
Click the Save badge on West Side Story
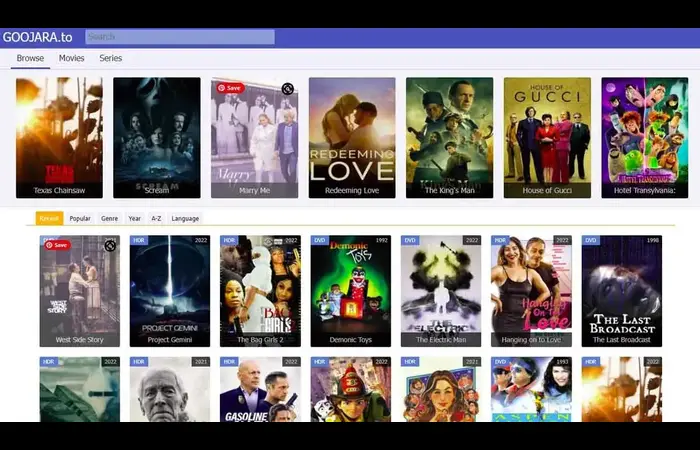tap(57, 245)
